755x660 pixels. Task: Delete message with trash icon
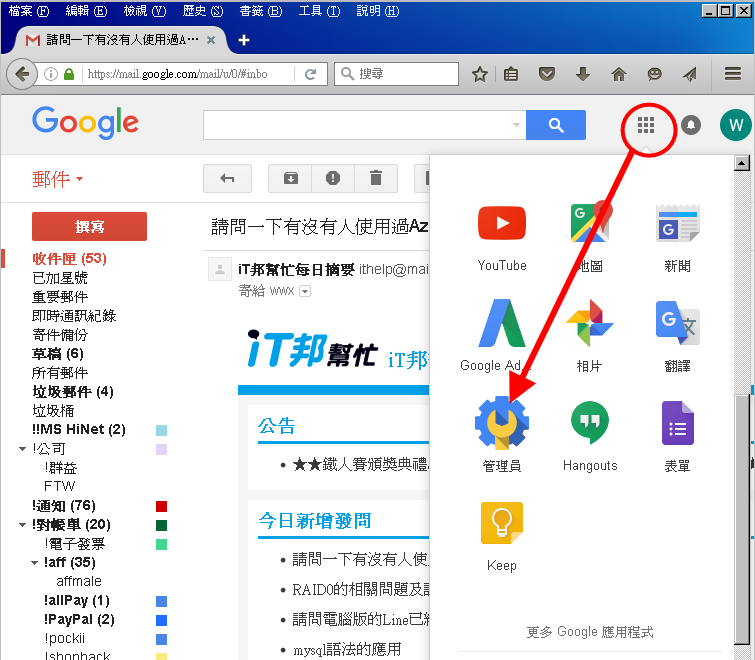[x=376, y=179]
